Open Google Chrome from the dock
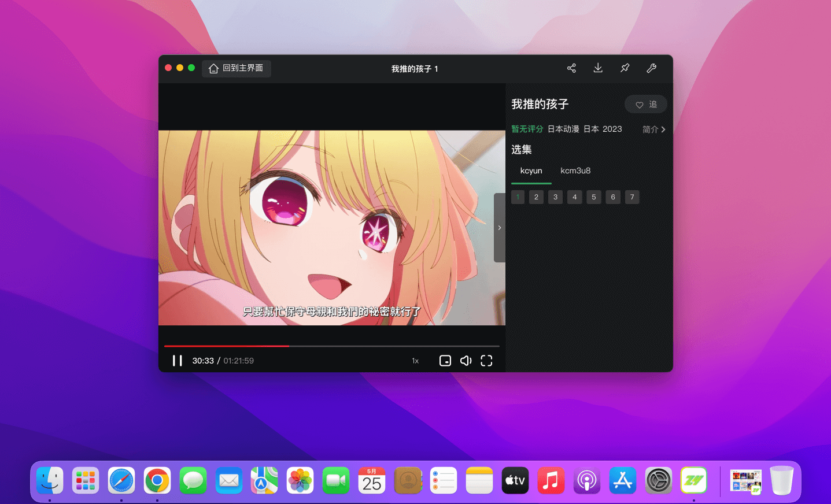831x504 pixels. click(x=157, y=480)
